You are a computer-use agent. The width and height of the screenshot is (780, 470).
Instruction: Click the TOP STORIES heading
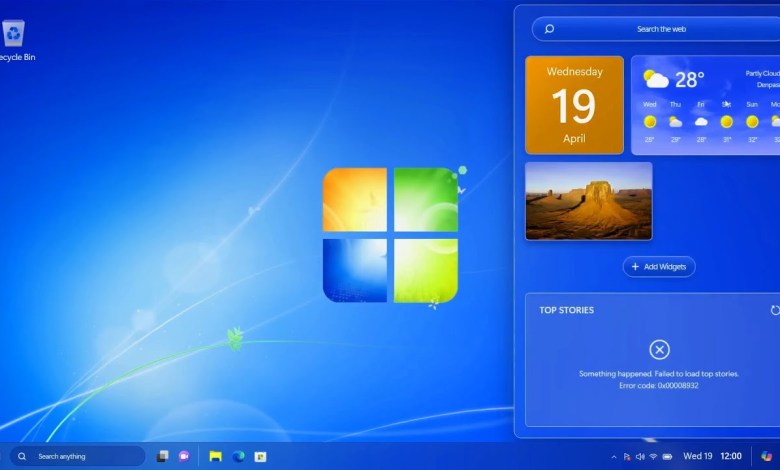pos(567,310)
